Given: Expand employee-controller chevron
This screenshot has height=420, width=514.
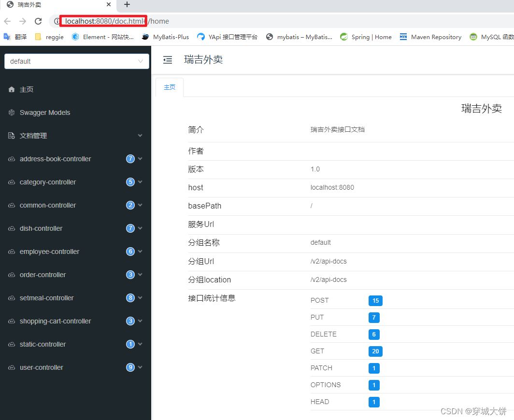Looking at the screenshot, I should coord(140,252).
